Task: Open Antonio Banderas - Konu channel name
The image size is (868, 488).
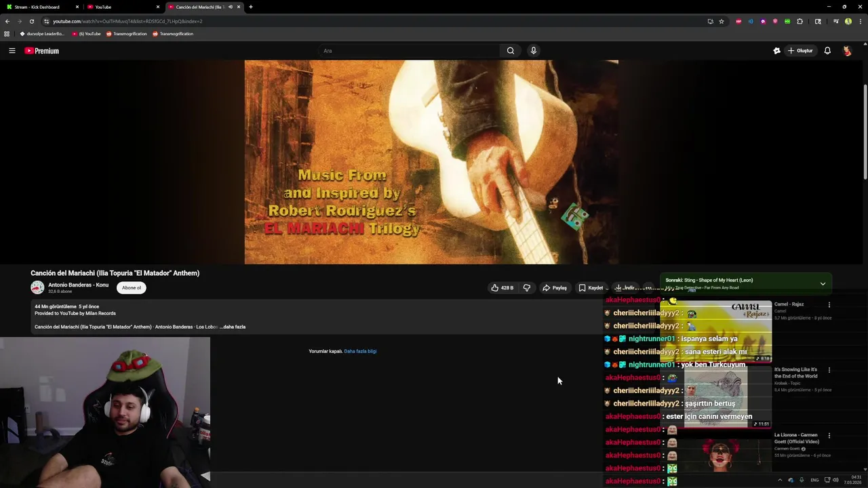Action: (78, 285)
